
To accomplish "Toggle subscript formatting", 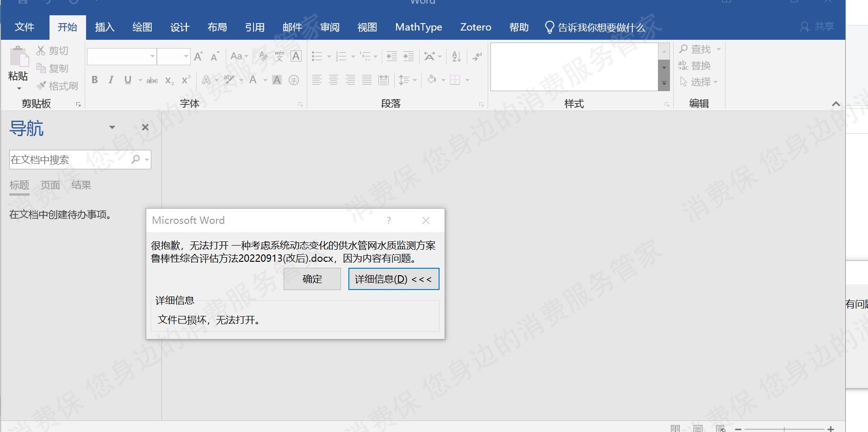I will pyautogui.click(x=169, y=80).
